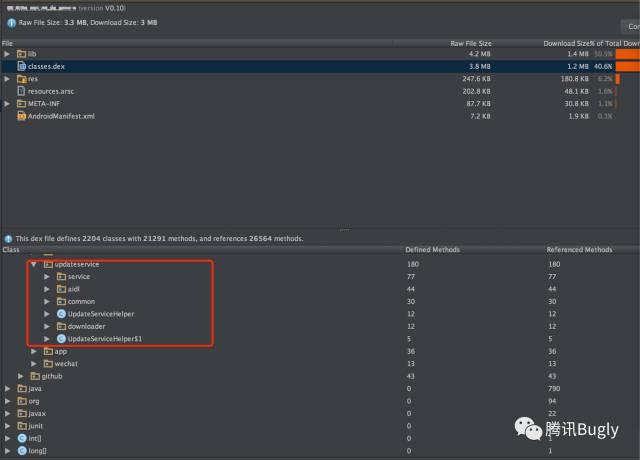Expand the junit package
The image size is (640, 460).
tap(7, 426)
